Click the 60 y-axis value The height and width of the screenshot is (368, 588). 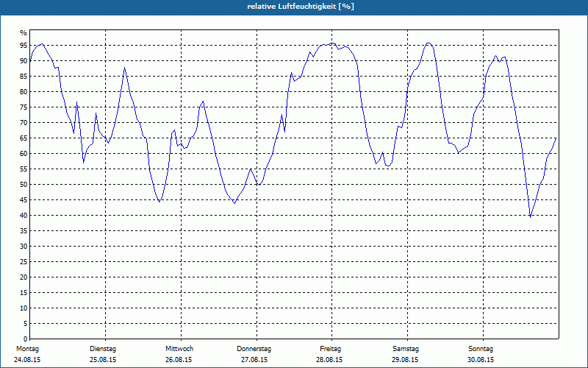pos(24,154)
